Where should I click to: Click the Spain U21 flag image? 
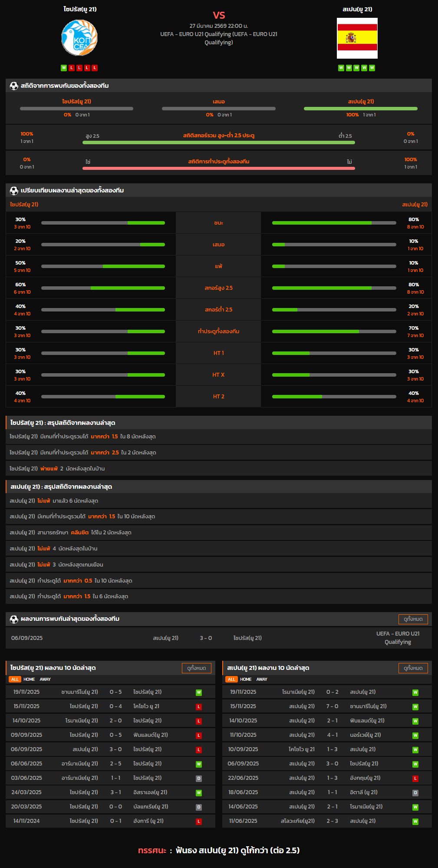(357, 38)
